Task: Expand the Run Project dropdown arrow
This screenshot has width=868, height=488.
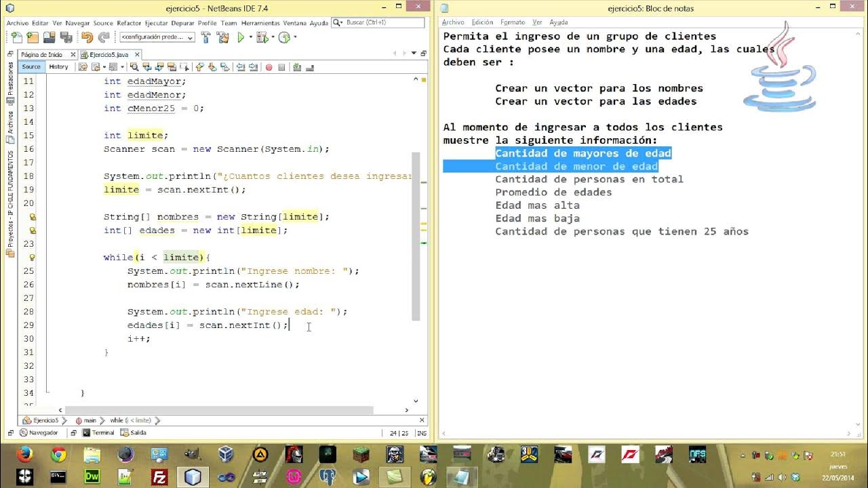Action: pos(250,37)
